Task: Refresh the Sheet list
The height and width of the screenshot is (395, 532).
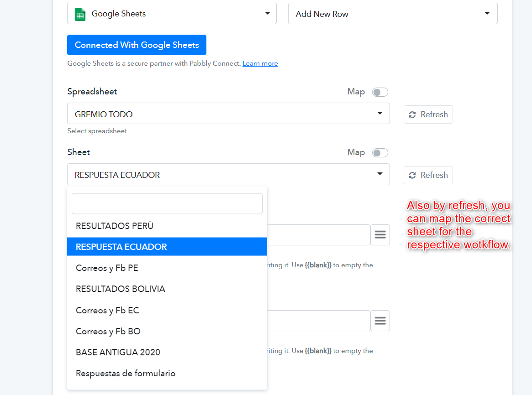Action: 428,175
